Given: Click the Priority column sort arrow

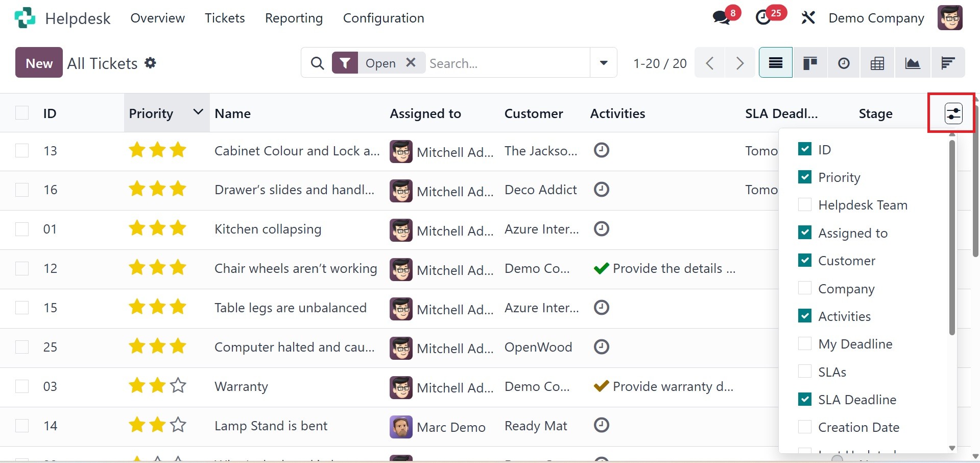Looking at the screenshot, I should point(198,112).
